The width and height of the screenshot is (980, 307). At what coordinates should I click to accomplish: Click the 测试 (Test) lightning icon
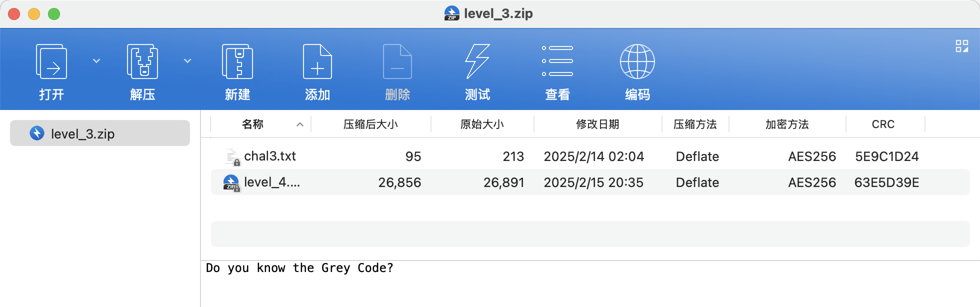coord(477,62)
